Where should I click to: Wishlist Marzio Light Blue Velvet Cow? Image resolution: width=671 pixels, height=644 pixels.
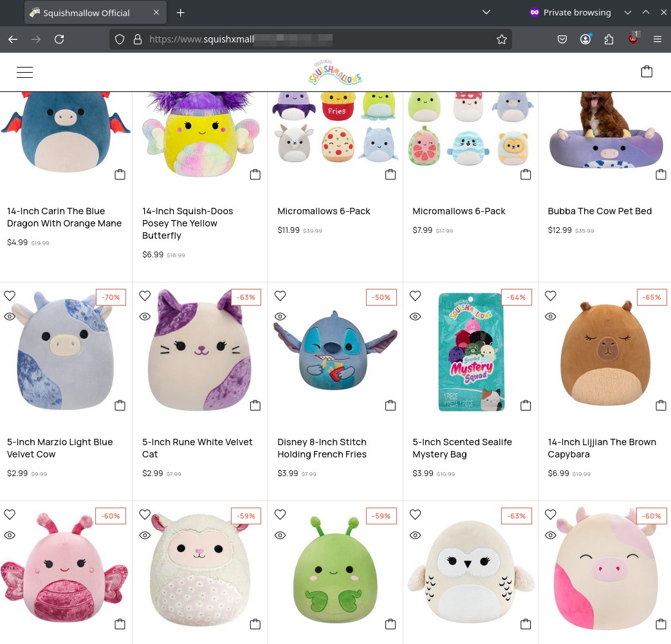10,296
